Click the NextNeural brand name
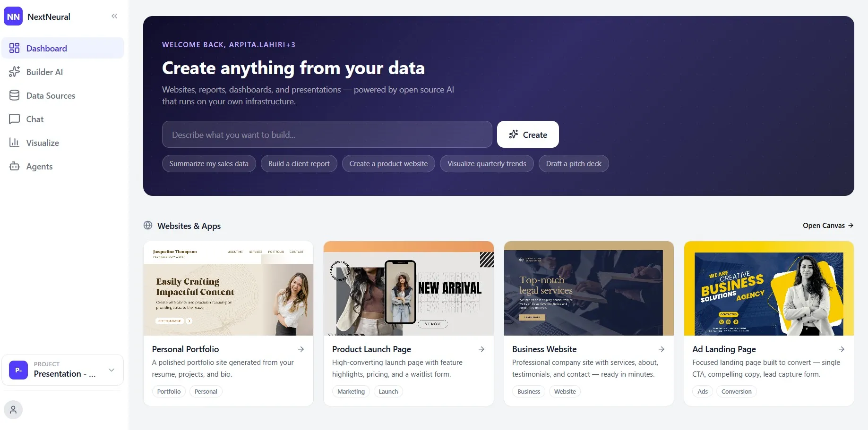This screenshot has width=868, height=430. [49, 17]
